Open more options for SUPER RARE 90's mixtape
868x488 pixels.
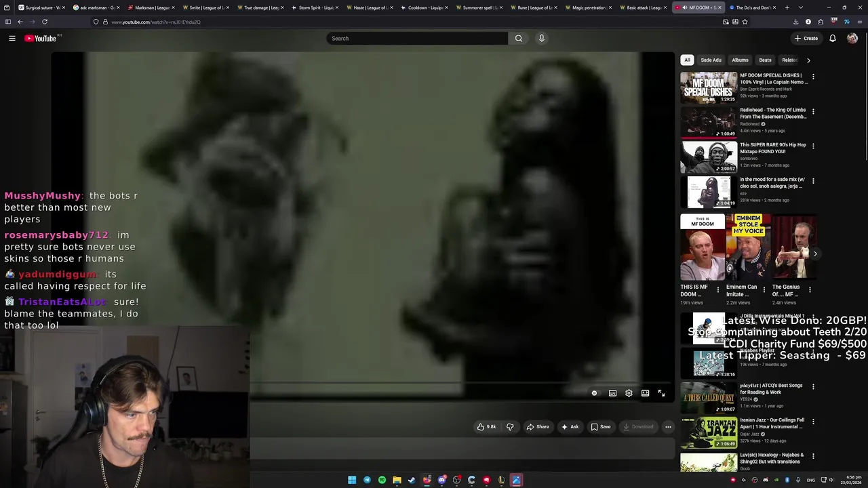(x=813, y=146)
